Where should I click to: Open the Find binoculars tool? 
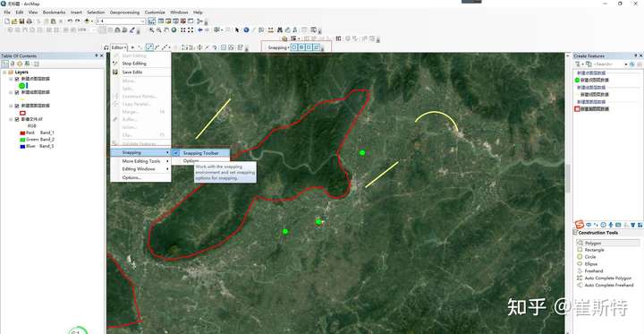tap(280, 30)
